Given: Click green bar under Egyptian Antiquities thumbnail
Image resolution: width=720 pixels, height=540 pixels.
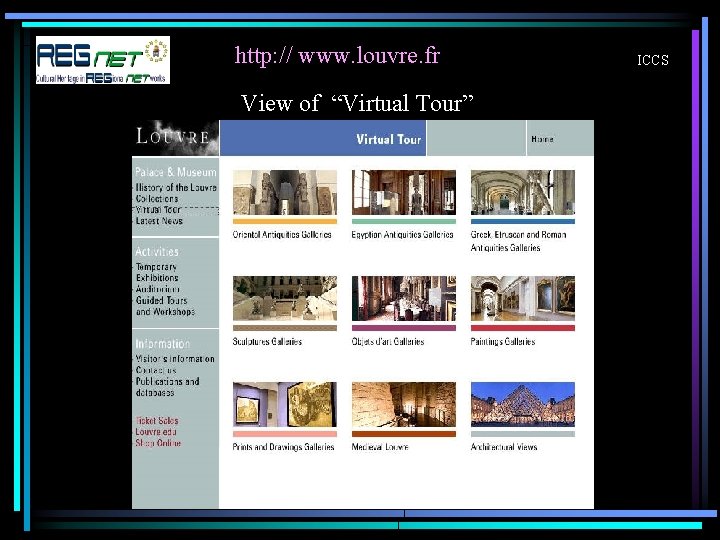Looking at the screenshot, I should coord(404,221).
